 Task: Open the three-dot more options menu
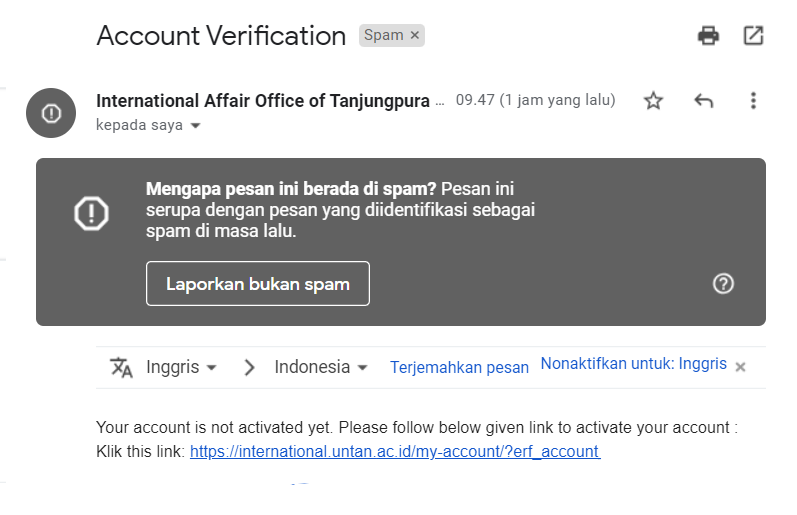pos(753,101)
